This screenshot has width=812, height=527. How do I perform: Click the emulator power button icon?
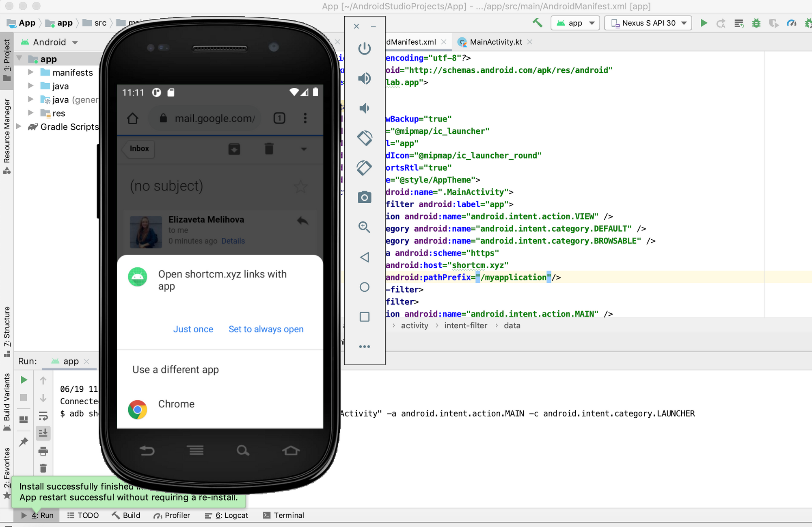(x=364, y=48)
